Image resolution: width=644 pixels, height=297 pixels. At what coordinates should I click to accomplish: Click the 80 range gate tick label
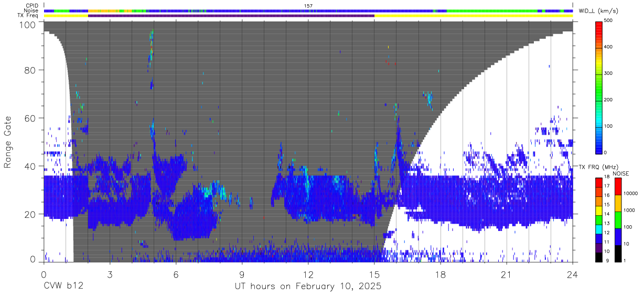click(31, 70)
